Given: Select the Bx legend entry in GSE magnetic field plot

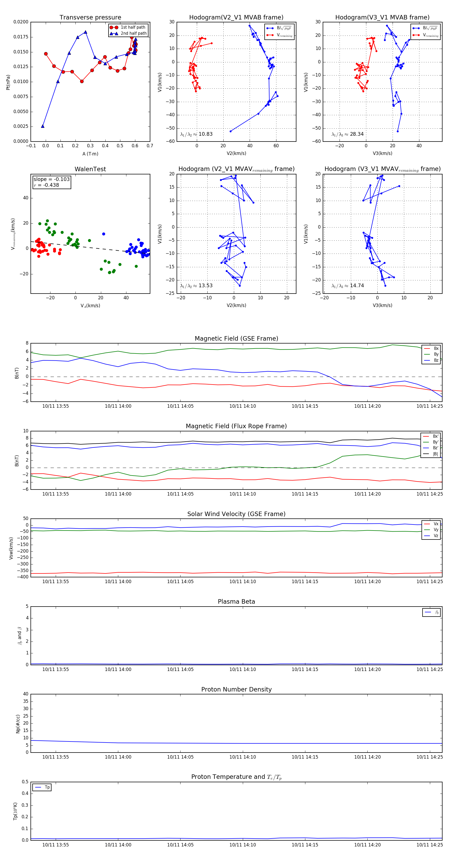Looking at the screenshot, I should click(x=431, y=349).
